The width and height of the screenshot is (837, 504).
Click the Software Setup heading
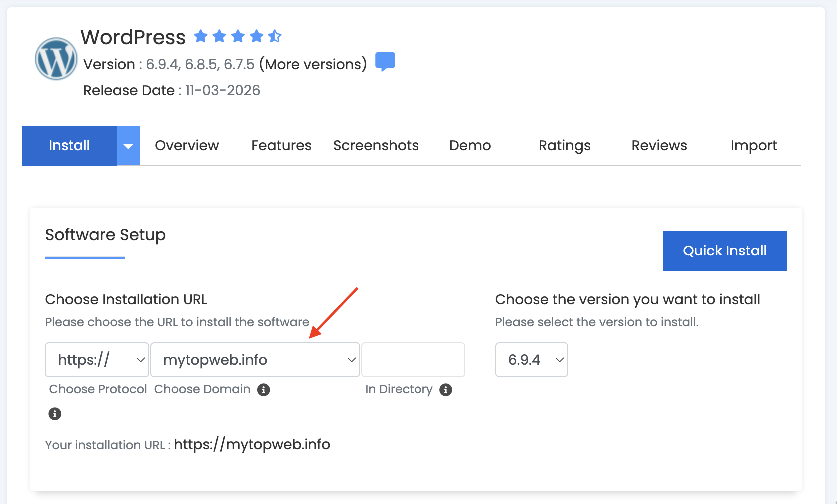coord(105,235)
